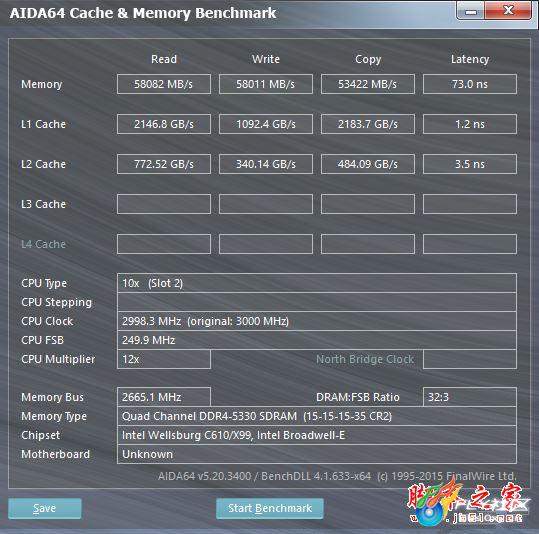This screenshot has height=534, width=539.
Task: Select the Memory Read result box
Action: coord(164,84)
